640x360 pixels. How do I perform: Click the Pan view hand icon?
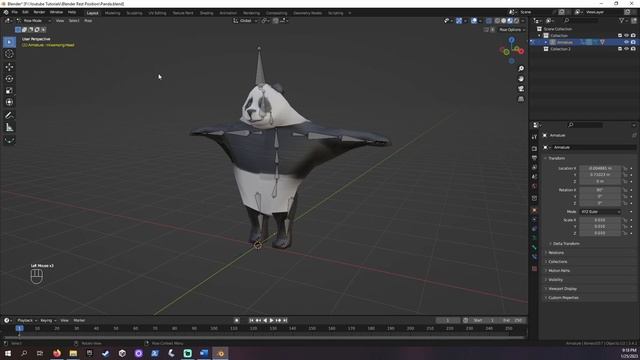(x=521, y=79)
